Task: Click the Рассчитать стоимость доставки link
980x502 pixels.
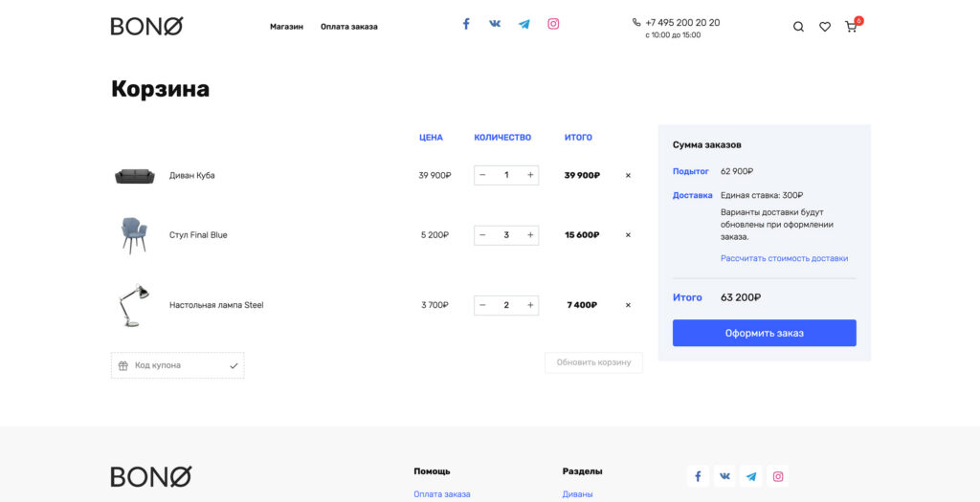Action: coord(785,258)
